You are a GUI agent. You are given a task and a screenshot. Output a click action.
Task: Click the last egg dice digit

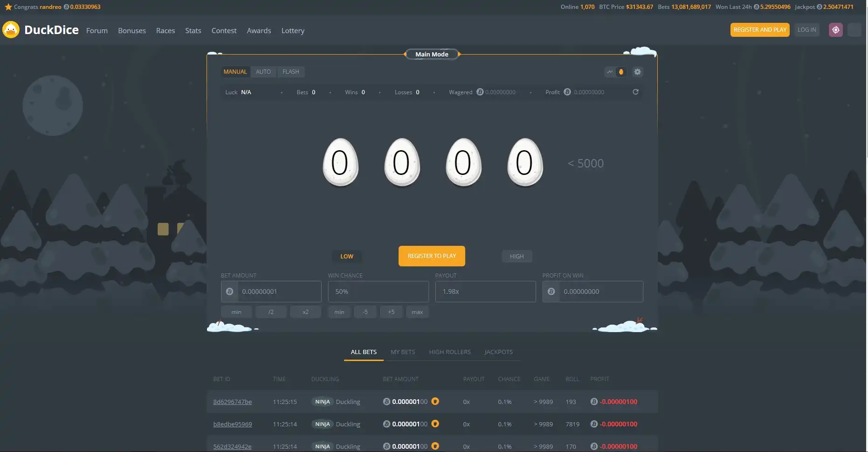(525, 162)
